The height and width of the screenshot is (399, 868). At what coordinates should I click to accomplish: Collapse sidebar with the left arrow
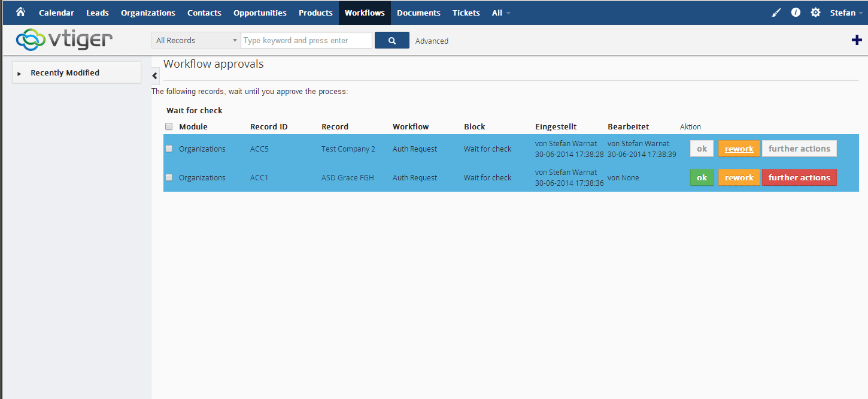(x=154, y=76)
